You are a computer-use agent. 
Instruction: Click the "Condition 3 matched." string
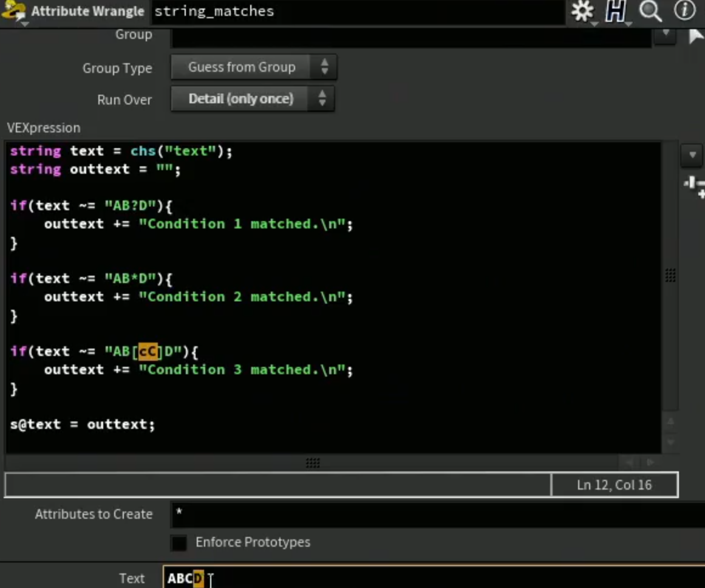coord(242,370)
